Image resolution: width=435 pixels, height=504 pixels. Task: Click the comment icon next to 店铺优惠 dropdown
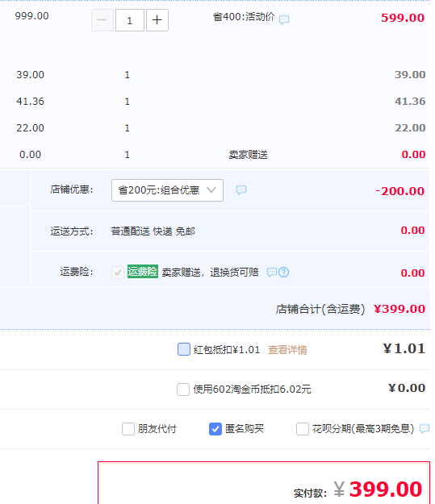coord(241,190)
